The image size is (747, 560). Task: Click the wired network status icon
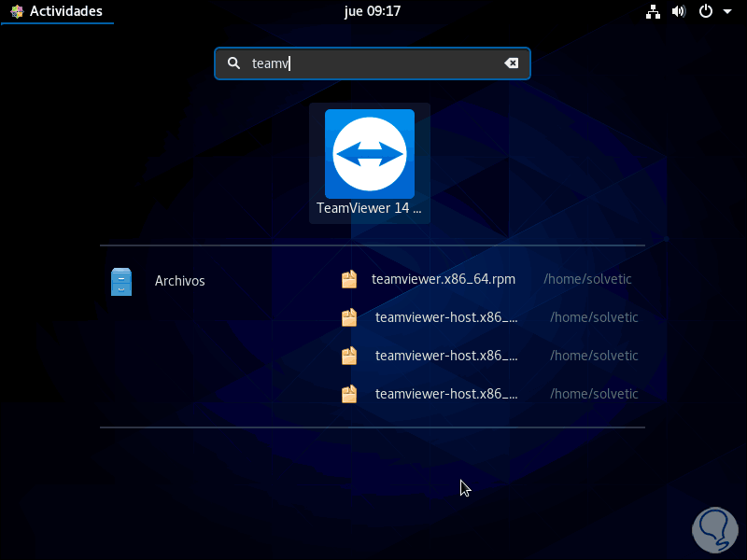click(653, 11)
